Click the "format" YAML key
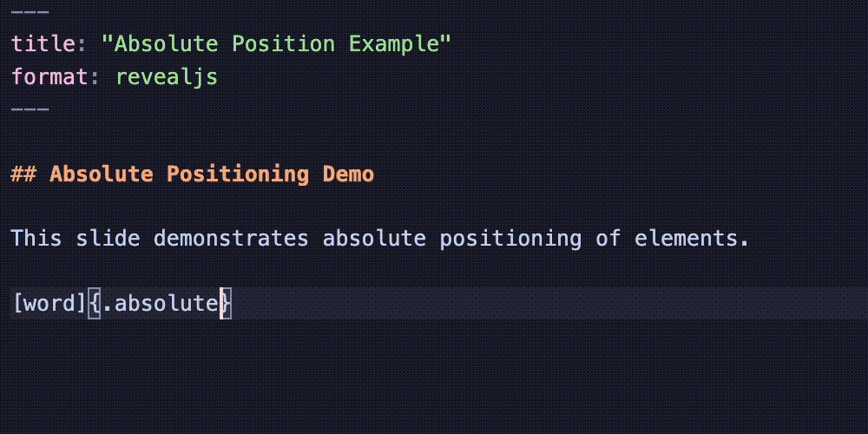Viewport: 868px width, 434px height. pos(50,77)
